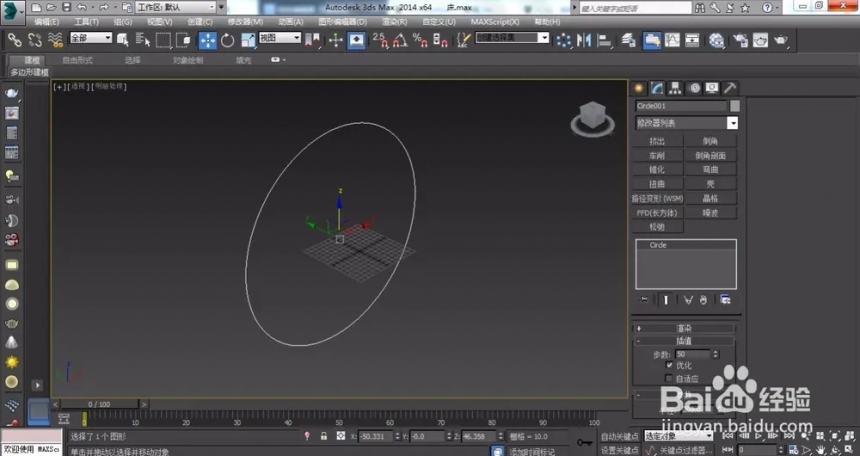Open the 编辑(E) menu
860x456 pixels.
(46, 22)
